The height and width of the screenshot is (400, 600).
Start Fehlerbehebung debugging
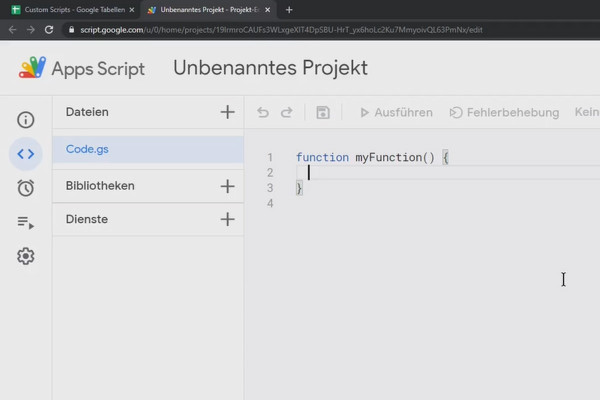tap(504, 113)
